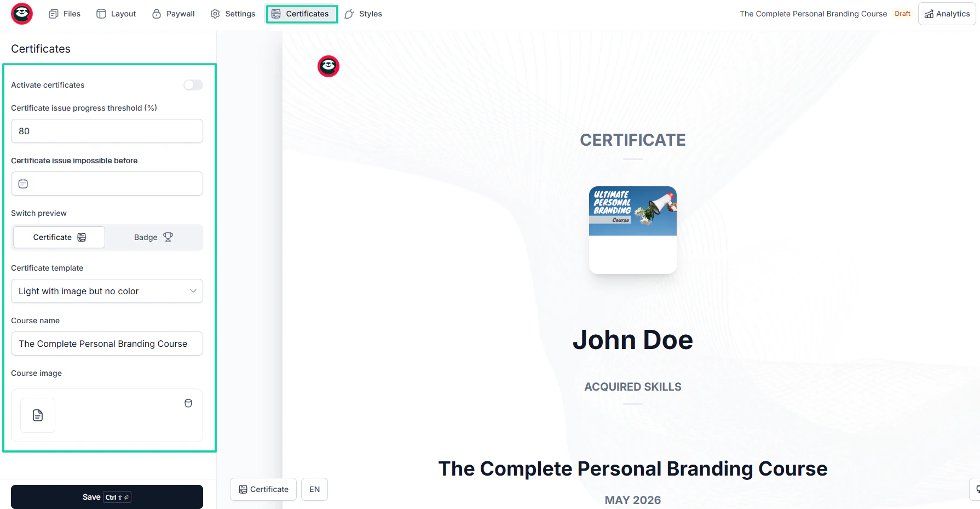Click the Certificate button below preview
This screenshot has height=509, width=980.
coord(263,489)
